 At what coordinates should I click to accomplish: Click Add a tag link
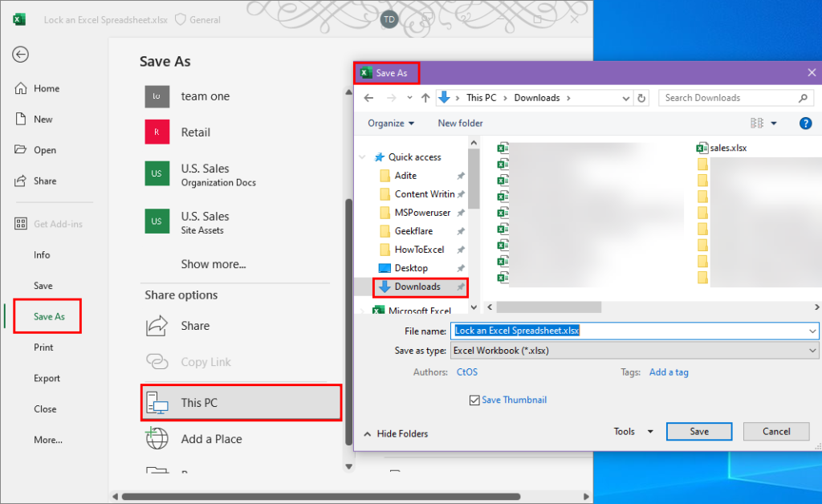pos(669,372)
